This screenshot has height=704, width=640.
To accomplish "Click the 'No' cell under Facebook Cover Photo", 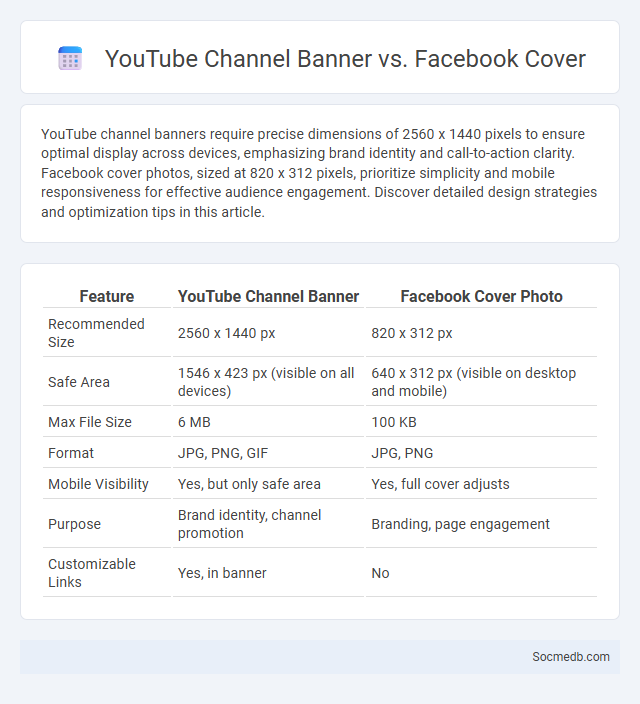I will click(481, 572).
